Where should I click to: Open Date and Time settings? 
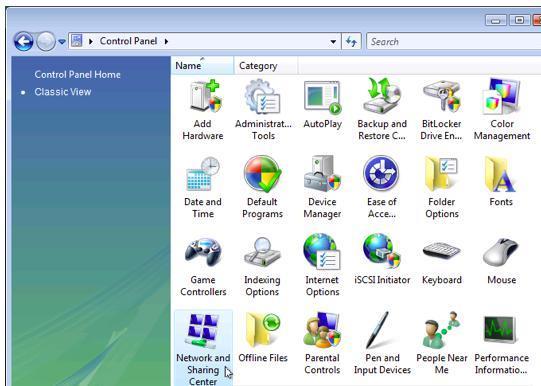pyautogui.click(x=203, y=187)
